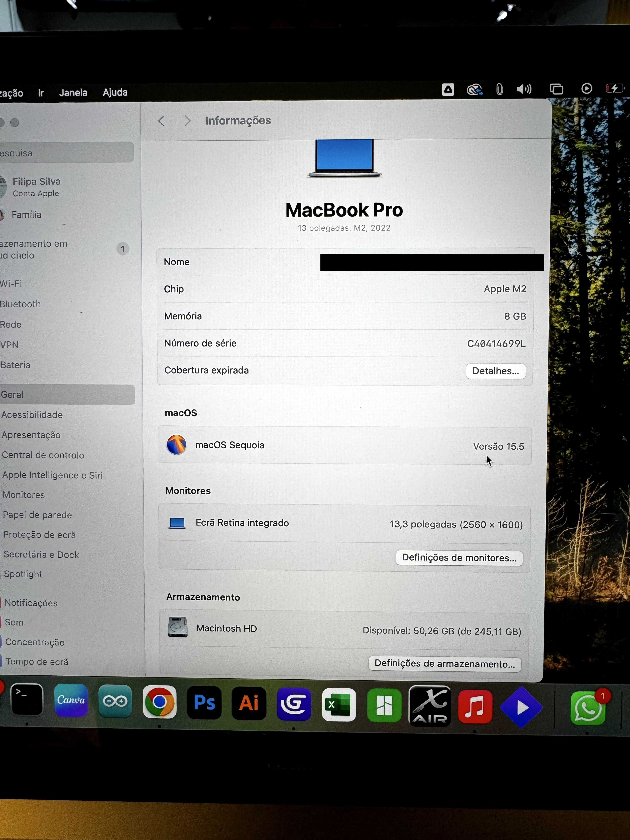
Task: Open the blue diamond play app
Action: (x=521, y=707)
